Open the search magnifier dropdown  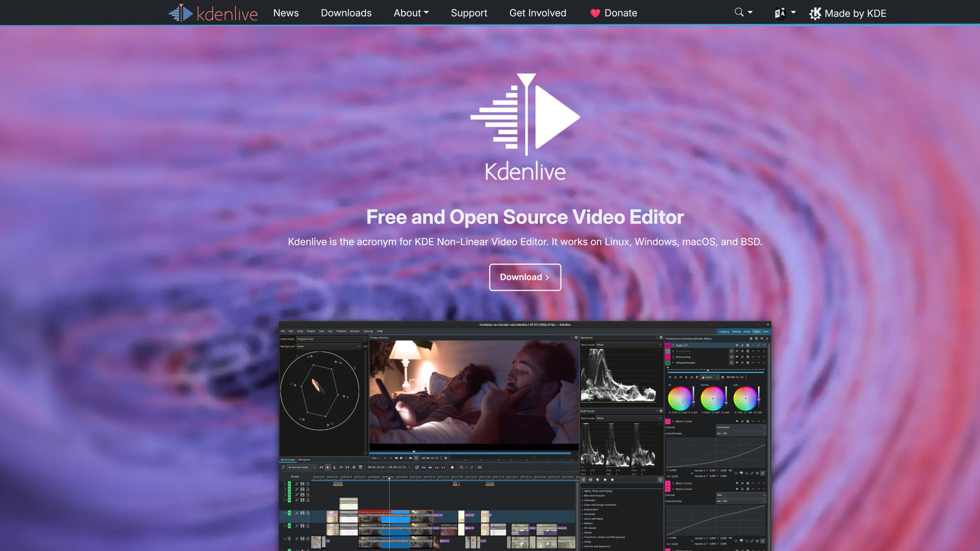coord(743,12)
